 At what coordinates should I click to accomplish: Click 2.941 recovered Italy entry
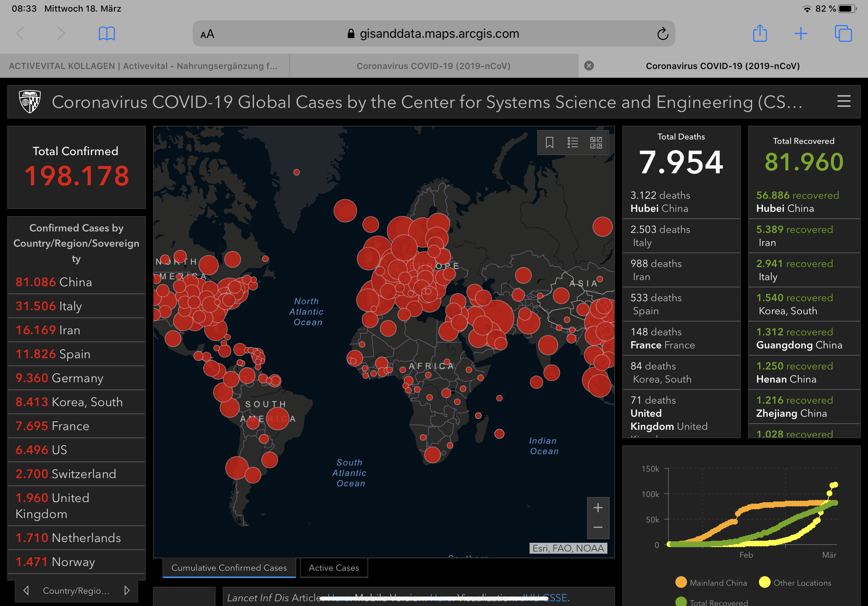coord(804,270)
